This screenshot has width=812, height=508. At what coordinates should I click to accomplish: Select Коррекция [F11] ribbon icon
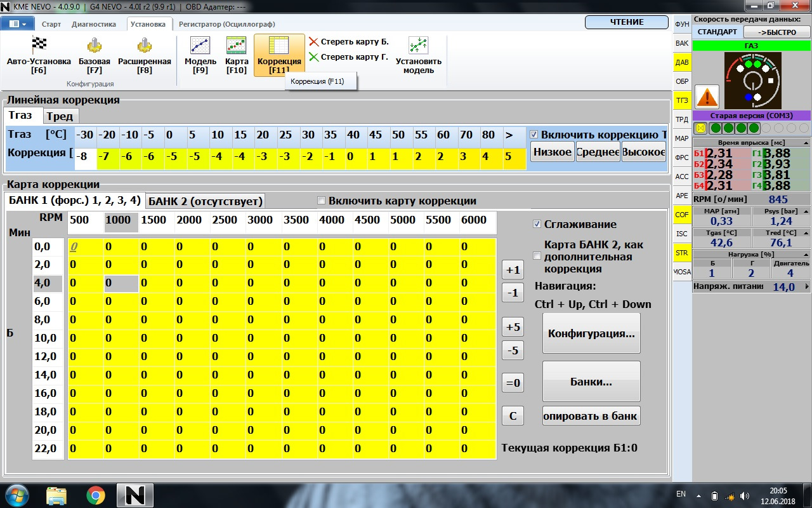tap(279, 55)
